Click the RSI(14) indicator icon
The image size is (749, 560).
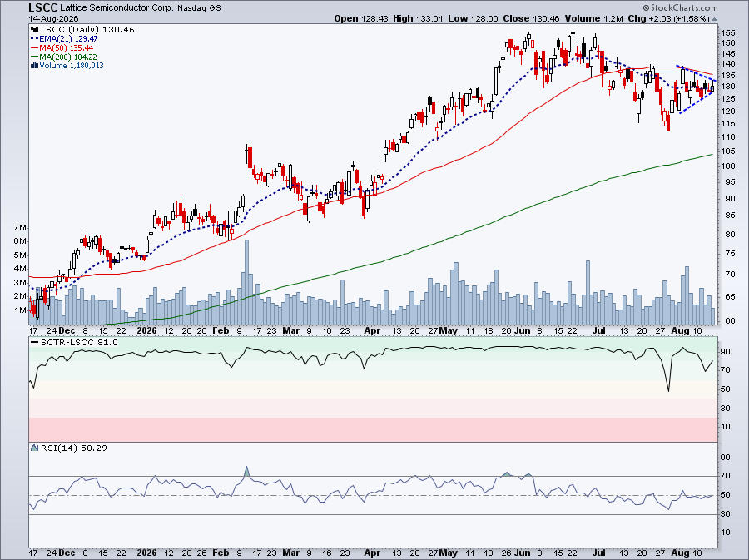[x=34, y=448]
